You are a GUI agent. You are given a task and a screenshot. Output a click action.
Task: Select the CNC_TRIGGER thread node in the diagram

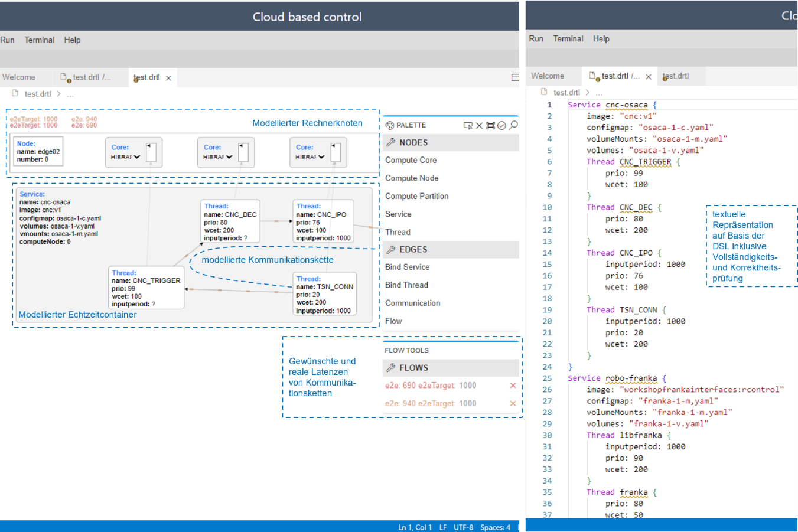(x=146, y=288)
